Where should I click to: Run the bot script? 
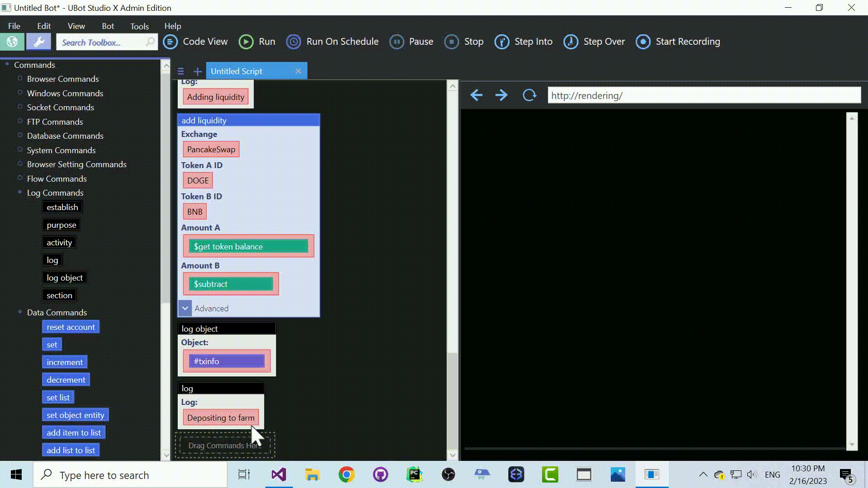pyautogui.click(x=257, y=42)
